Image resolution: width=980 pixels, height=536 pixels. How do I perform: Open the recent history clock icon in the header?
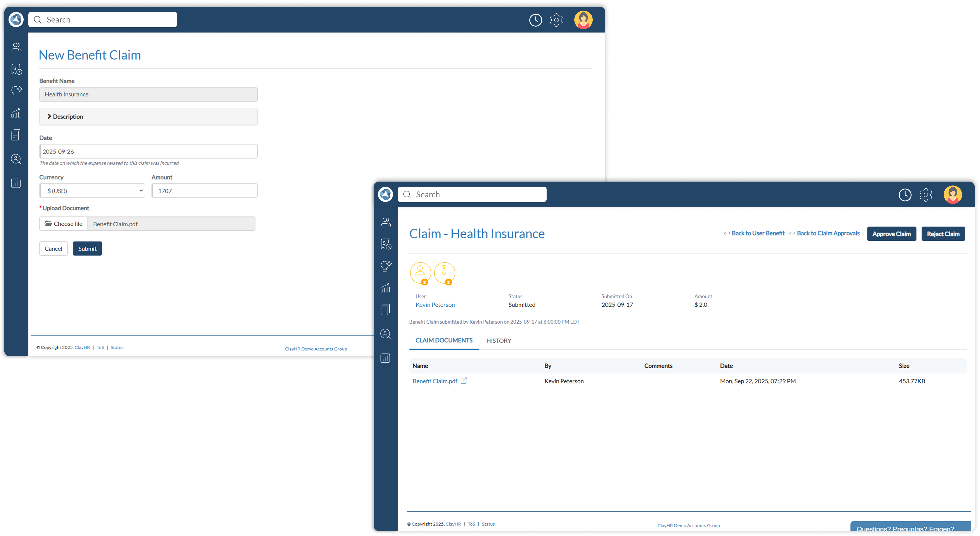coord(536,20)
